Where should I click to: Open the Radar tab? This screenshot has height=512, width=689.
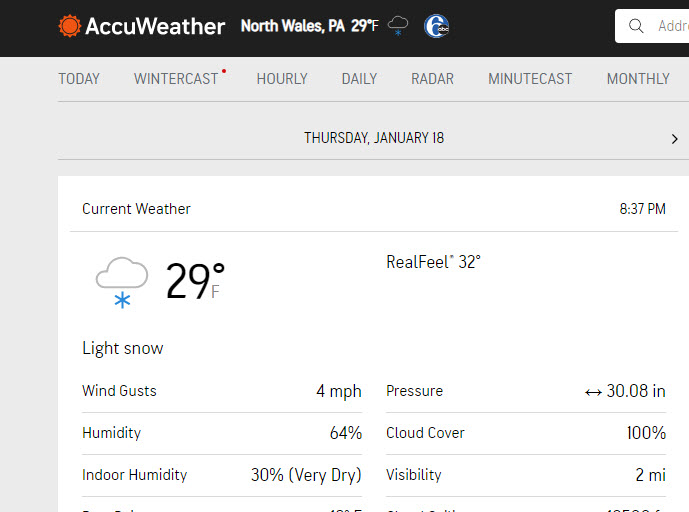pos(432,79)
